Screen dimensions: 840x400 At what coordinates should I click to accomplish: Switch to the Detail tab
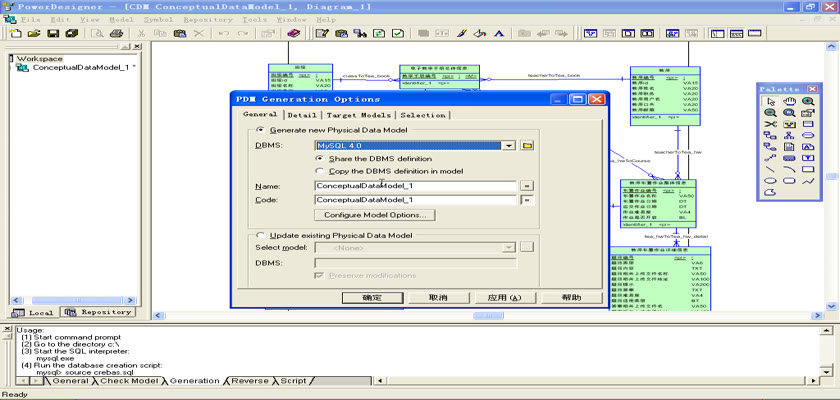point(302,115)
